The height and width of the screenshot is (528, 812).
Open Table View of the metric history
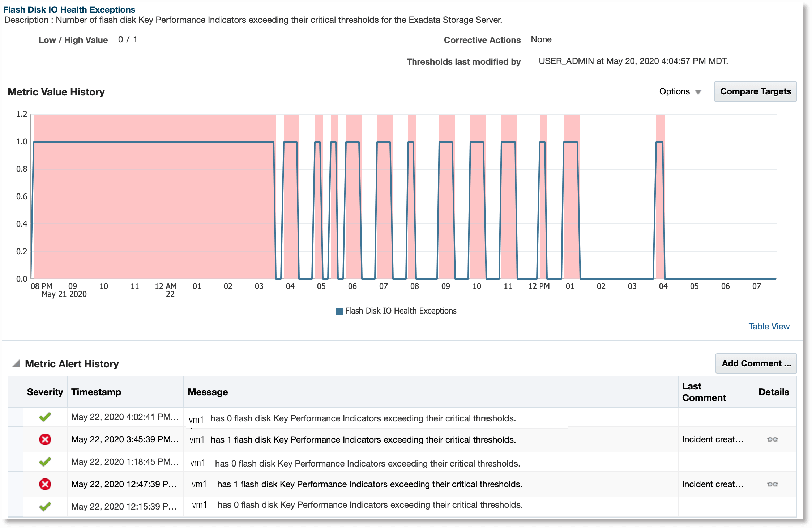click(x=769, y=326)
